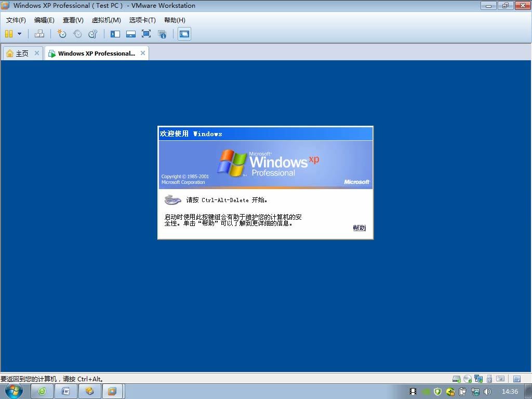Enter full screen mode icon
The width and height of the screenshot is (532, 399).
tap(146, 34)
